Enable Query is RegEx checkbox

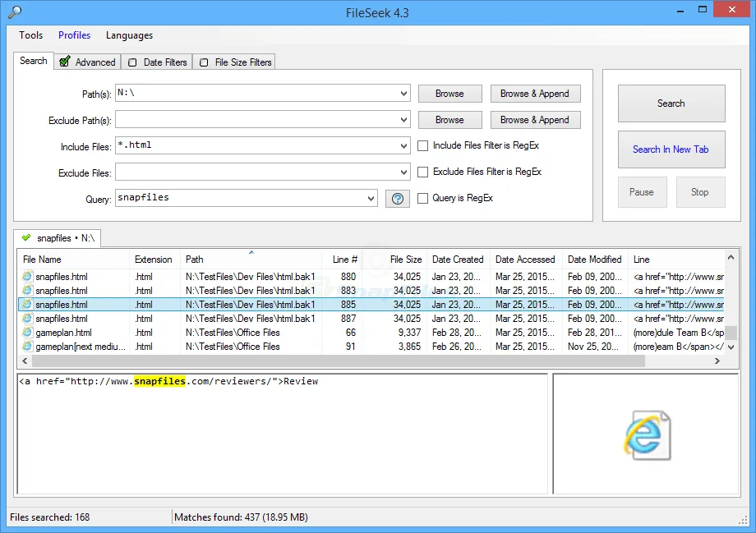[x=422, y=198]
